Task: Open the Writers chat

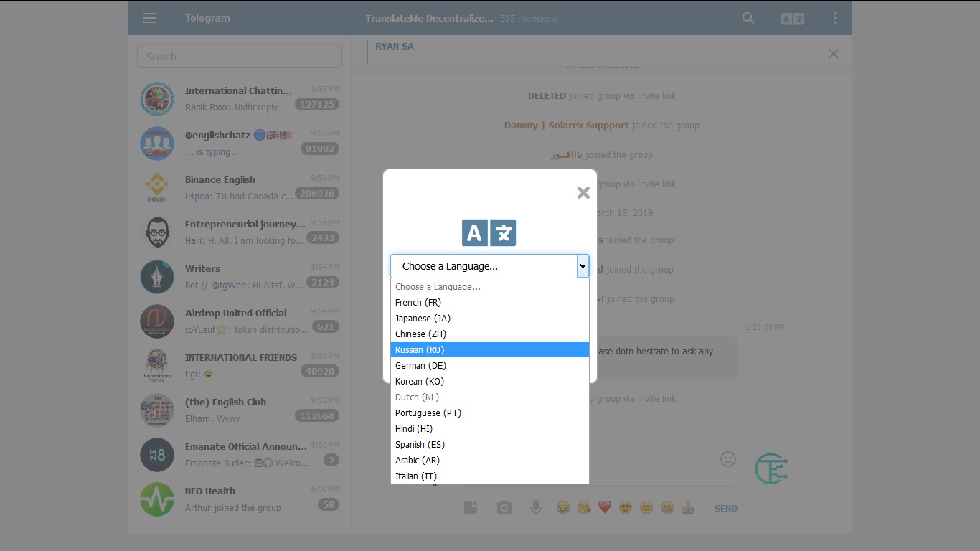Action: [240, 277]
